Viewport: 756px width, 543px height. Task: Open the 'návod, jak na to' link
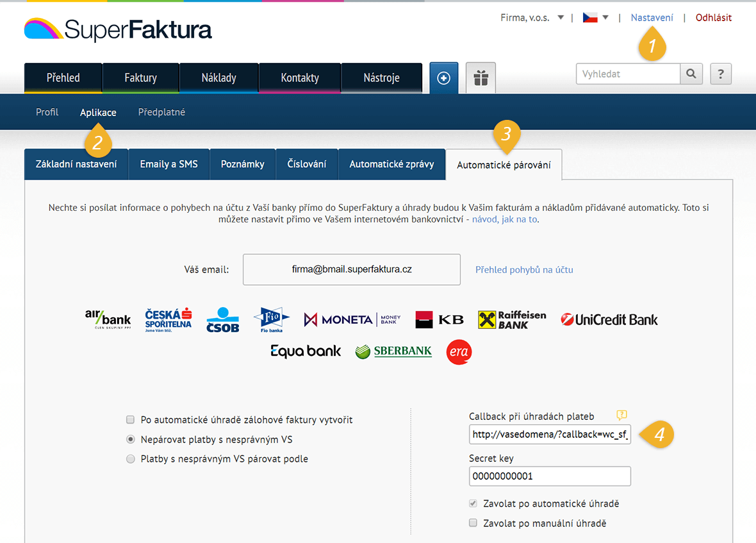pyautogui.click(x=504, y=219)
